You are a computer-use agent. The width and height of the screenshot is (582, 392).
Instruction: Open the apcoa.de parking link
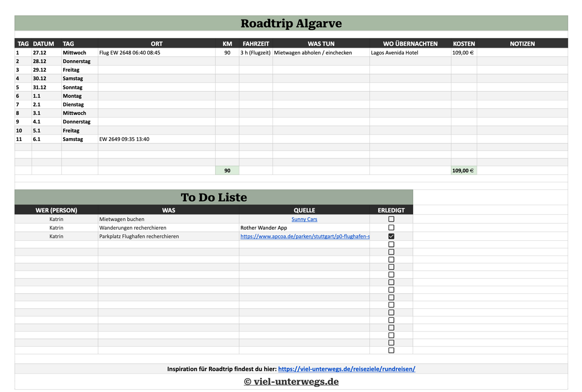[305, 237]
